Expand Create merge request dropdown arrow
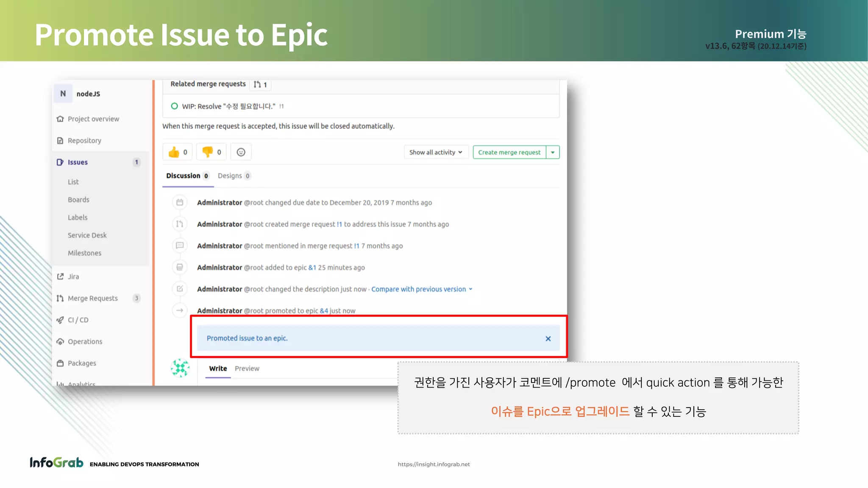This screenshot has height=488, width=868. tap(553, 152)
